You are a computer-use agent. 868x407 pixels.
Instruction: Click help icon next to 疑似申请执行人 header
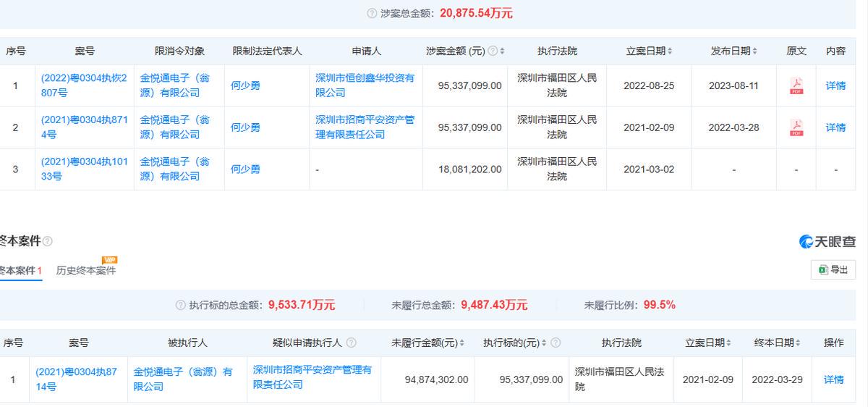point(351,343)
